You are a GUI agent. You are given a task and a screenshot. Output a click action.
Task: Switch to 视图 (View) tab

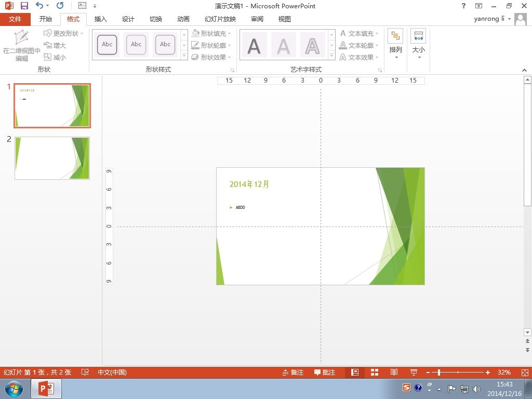pos(284,19)
